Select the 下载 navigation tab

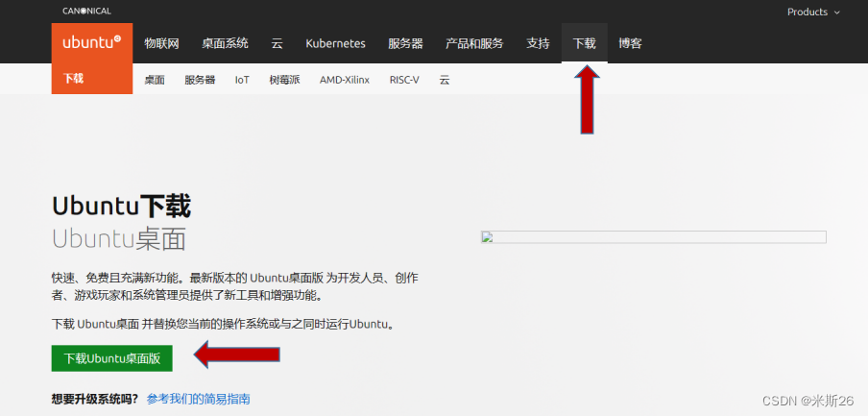pyautogui.click(x=584, y=43)
